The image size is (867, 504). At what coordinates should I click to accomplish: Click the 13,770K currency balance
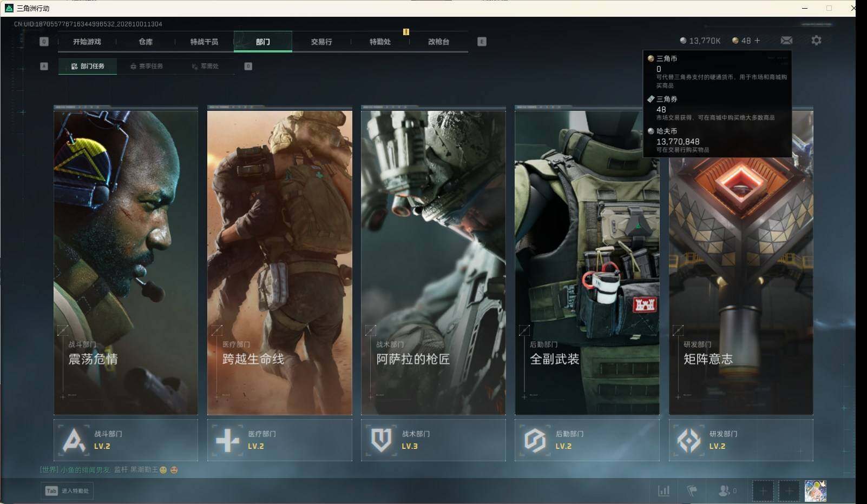[700, 41]
